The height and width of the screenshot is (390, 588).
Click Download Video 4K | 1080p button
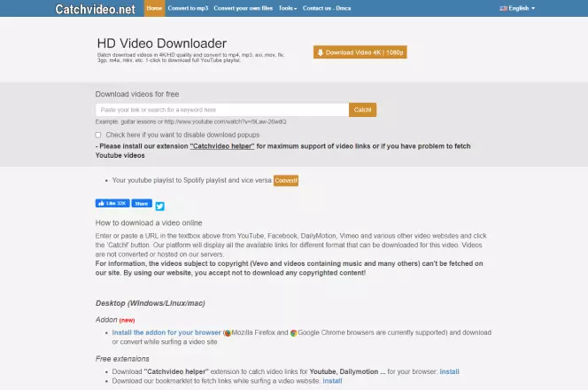360,52
